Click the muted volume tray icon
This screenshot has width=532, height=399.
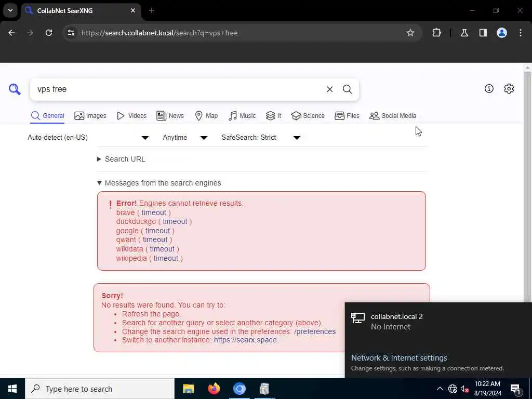coord(464,389)
